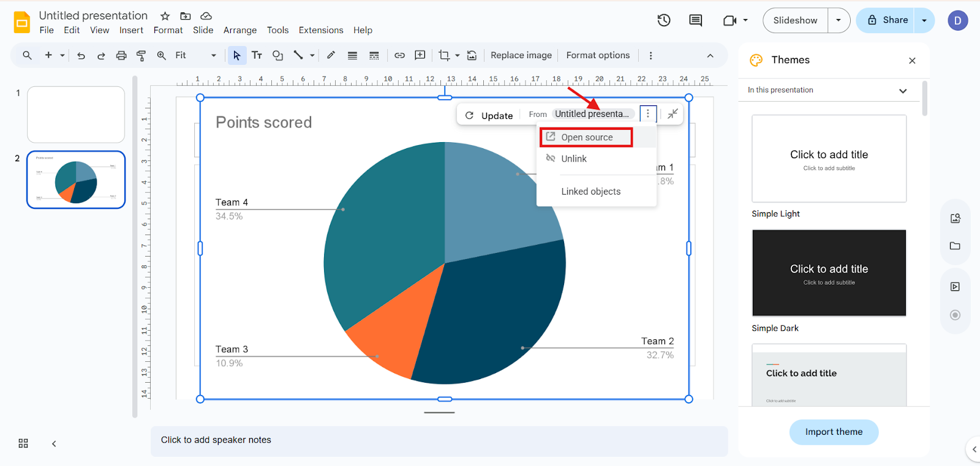Open the Border weight tool

[x=352, y=56]
